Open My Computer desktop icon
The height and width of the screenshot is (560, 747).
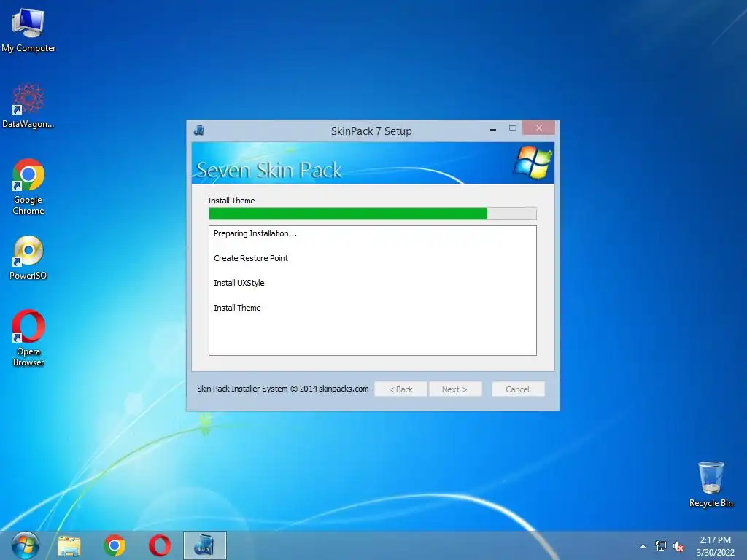(x=28, y=29)
